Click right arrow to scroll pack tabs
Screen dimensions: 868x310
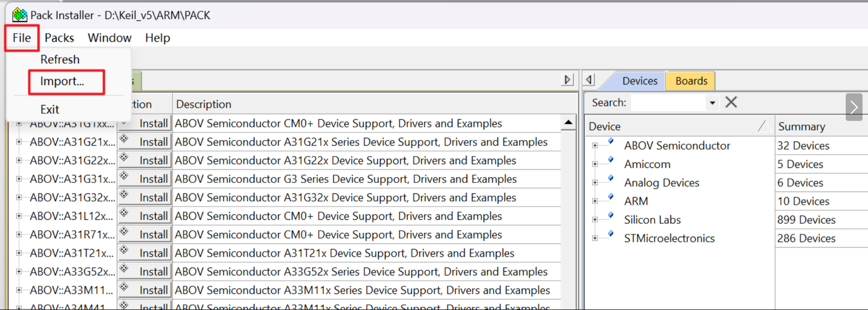567,80
